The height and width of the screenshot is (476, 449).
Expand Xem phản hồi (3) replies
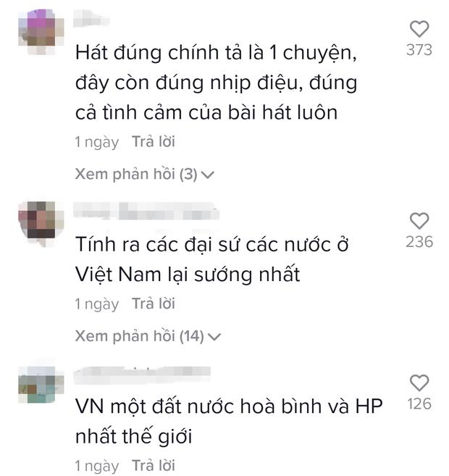click(x=145, y=175)
